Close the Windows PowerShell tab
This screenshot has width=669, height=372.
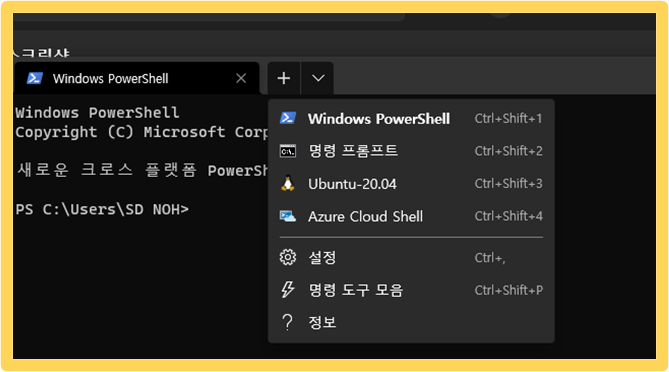241,78
